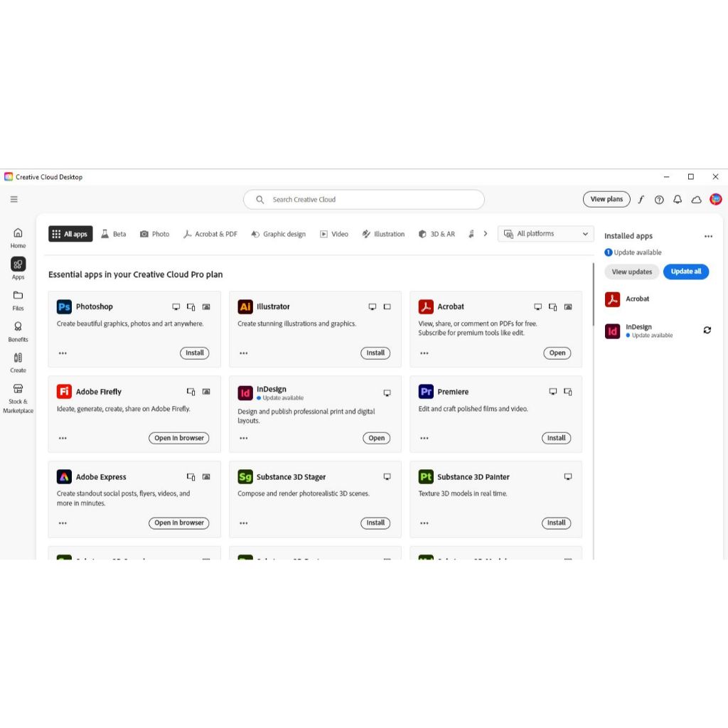The width and height of the screenshot is (728, 728).
Task: Go to Stock & Marketplace
Action: point(18,398)
